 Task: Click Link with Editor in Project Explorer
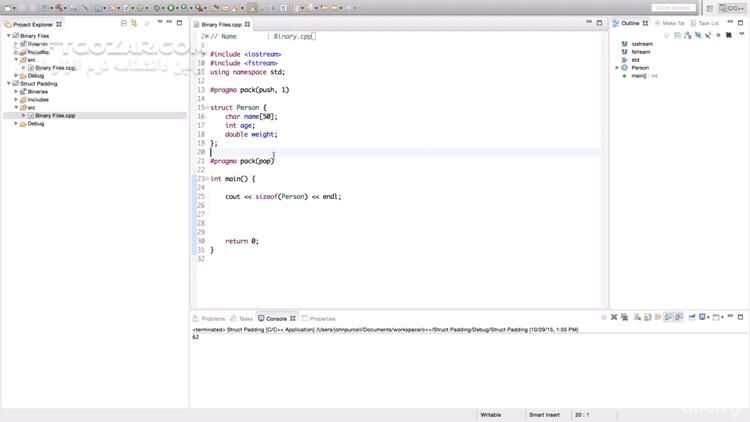tap(136, 23)
